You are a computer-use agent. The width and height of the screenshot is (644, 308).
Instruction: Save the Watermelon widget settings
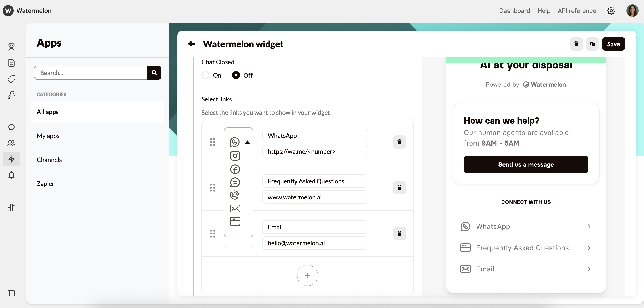(614, 44)
